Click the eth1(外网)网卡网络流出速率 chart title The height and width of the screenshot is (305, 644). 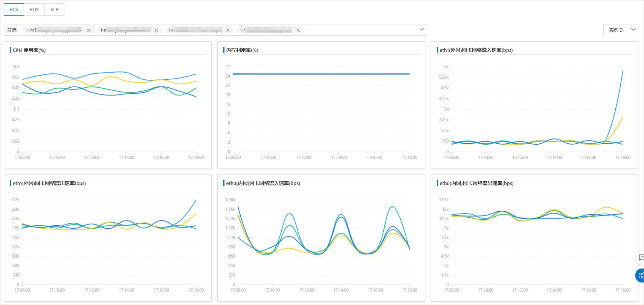pos(49,183)
